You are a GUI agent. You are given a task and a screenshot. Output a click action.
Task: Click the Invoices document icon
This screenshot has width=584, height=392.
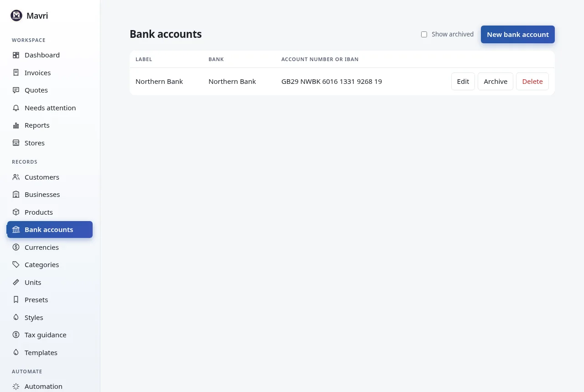[16, 72]
